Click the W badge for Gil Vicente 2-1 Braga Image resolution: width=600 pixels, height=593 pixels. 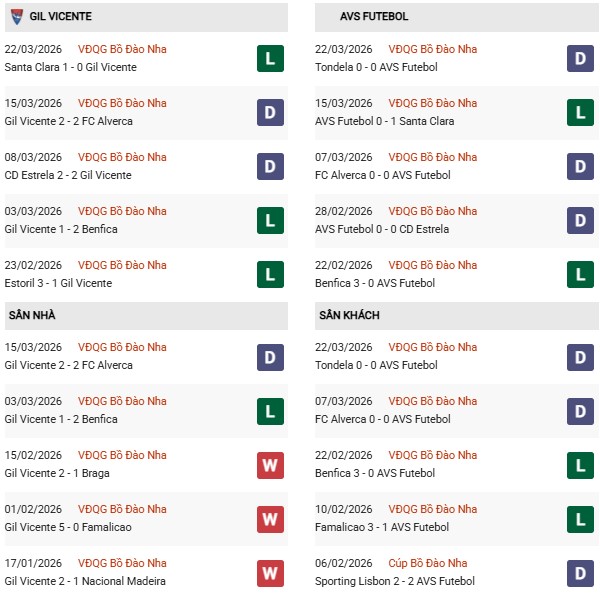pyautogui.click(x=269, y=464)
